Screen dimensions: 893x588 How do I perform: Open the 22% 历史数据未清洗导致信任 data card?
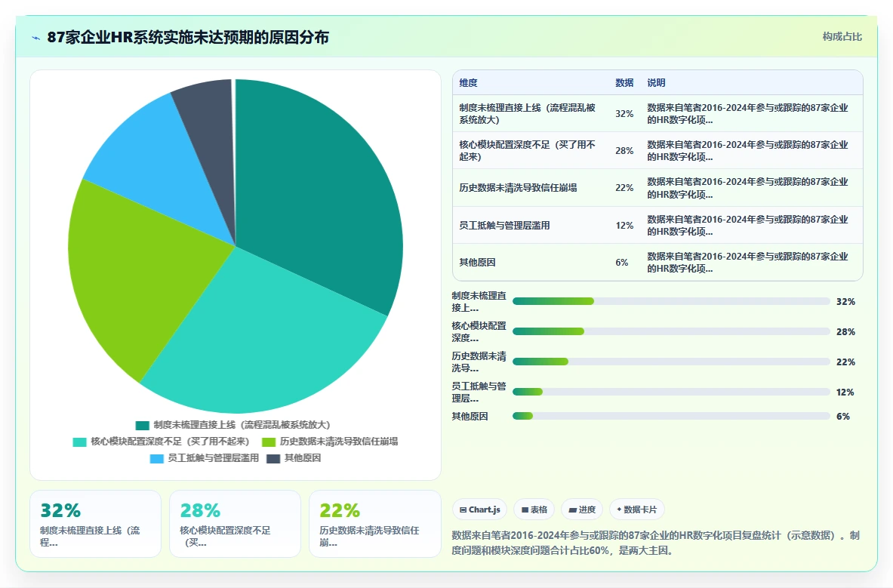(374, 524)
